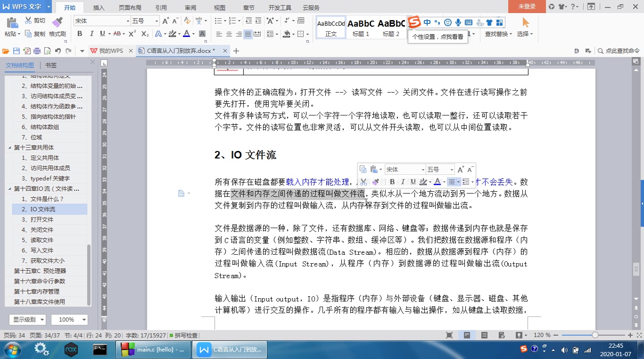
Task: Click the superscript formatting icon
Action: coord(133,33)
